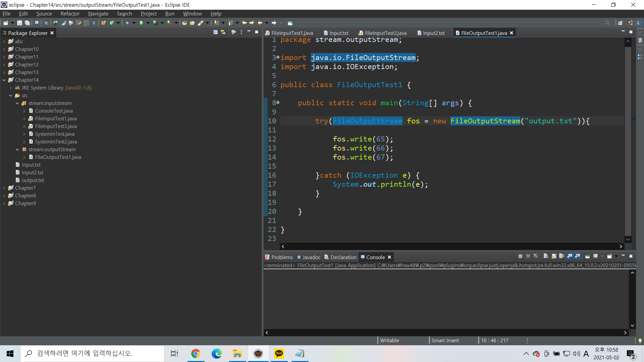Click the Open Type toolbar icon
Screen dimensions: 644x362
[184, 23]
